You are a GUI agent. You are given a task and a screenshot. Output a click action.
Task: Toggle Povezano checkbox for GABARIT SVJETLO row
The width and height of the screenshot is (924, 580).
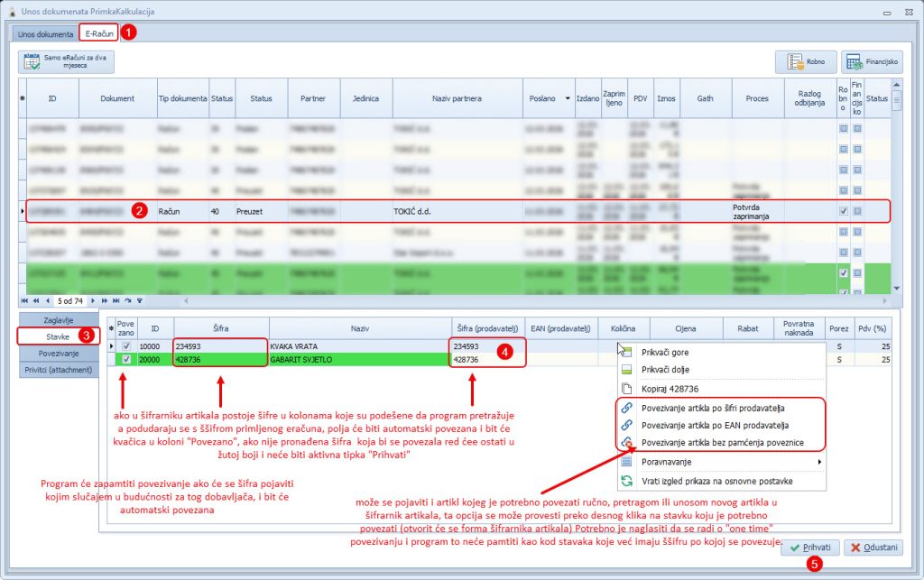coord(125,359)
